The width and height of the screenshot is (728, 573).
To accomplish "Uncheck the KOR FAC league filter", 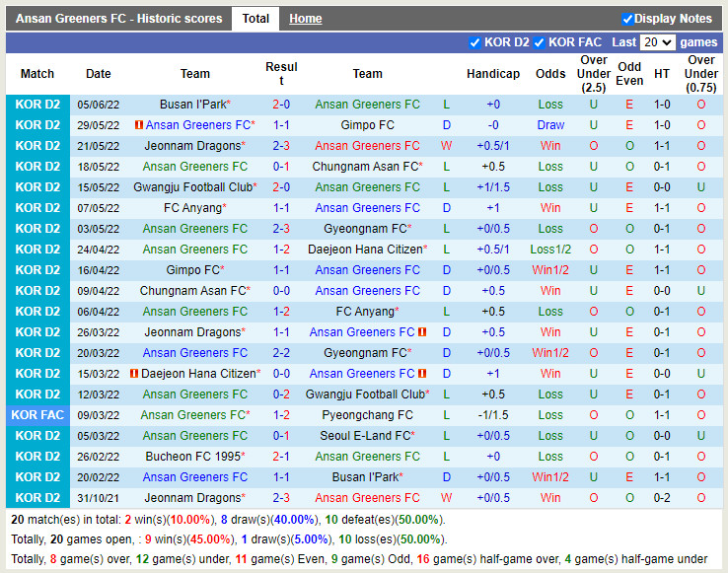I will [540, 43].
